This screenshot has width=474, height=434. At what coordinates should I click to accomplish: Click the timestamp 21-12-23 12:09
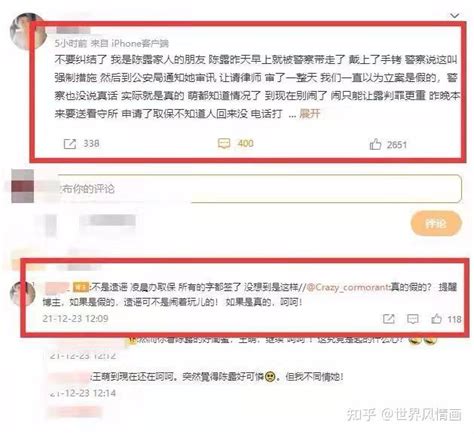[x=75, y=318]
